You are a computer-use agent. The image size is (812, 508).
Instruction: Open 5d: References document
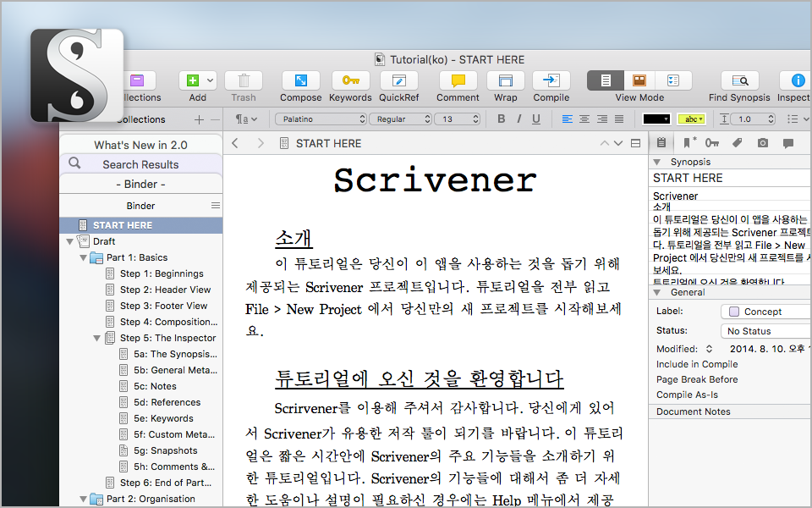pos(167,401)
